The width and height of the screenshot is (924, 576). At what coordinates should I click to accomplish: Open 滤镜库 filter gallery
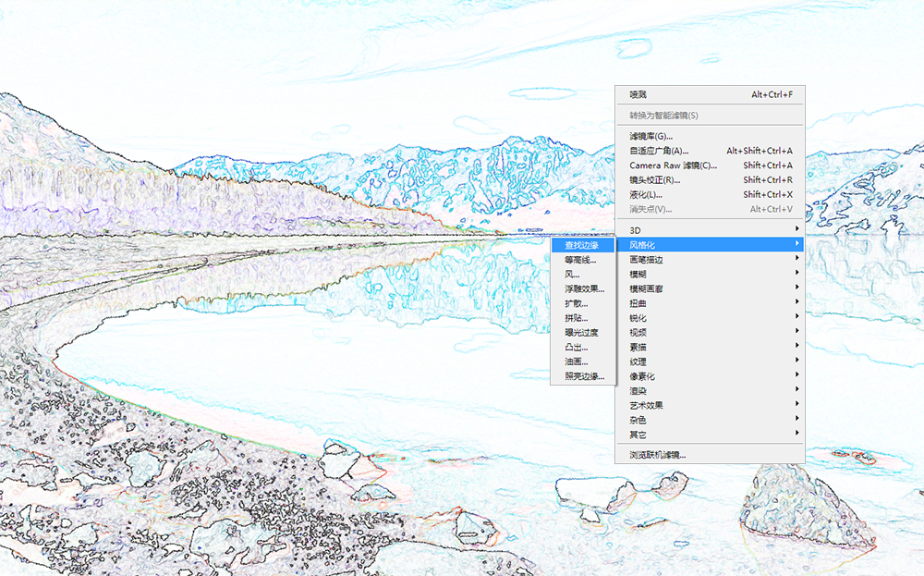coord(651,136)
